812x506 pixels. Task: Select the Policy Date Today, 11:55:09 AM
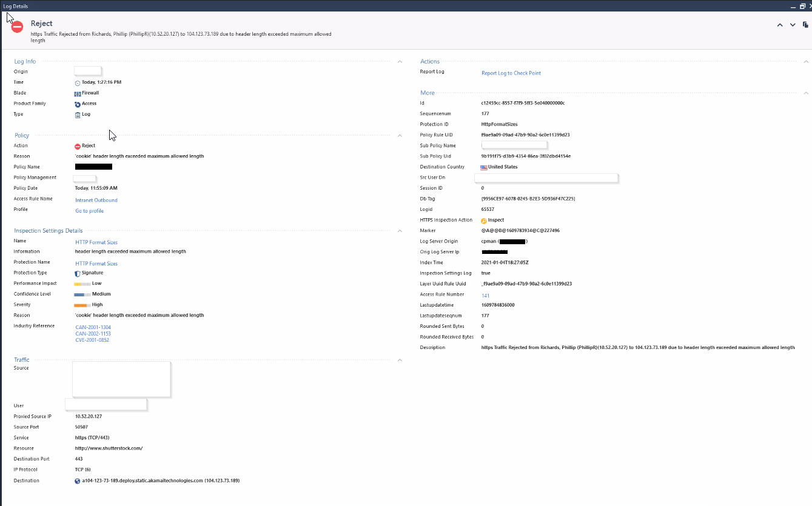pos(96,188)
